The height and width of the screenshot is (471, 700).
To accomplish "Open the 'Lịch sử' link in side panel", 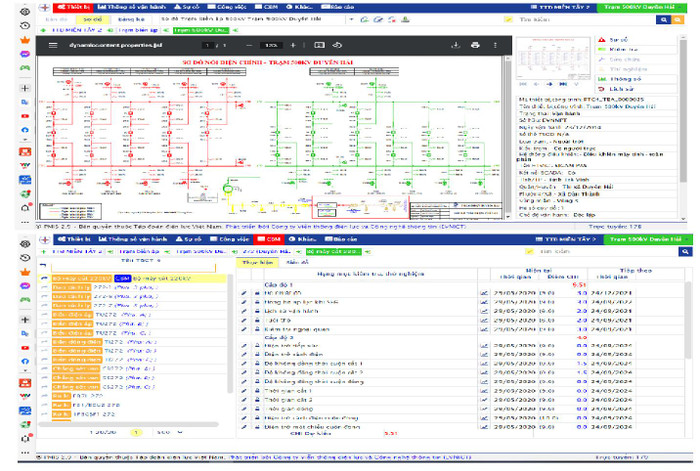I will pyautogui.click(x=617, y=89).
